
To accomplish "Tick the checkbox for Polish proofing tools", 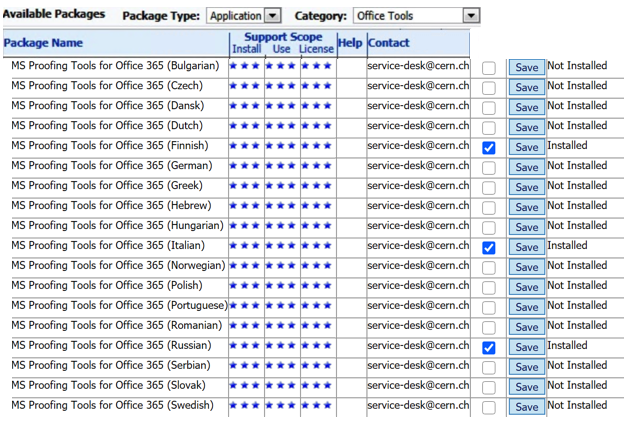I will click(x=489, y=288).
